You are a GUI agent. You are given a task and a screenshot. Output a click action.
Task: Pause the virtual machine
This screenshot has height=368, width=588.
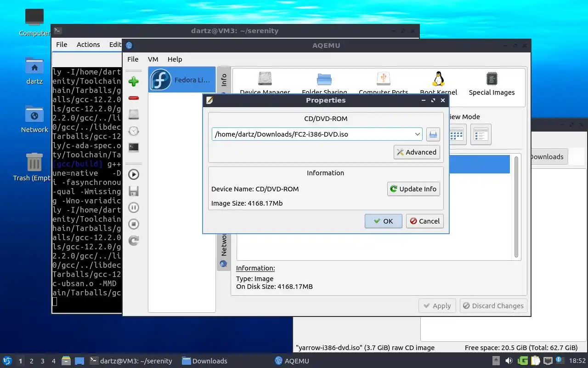[x=134, y=207]
